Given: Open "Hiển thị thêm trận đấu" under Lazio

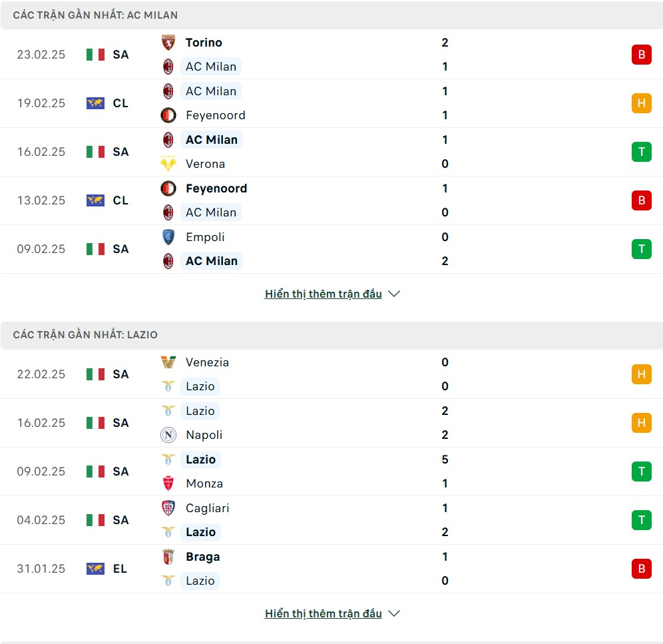Looking at the screenshot, I should point(324,613).
